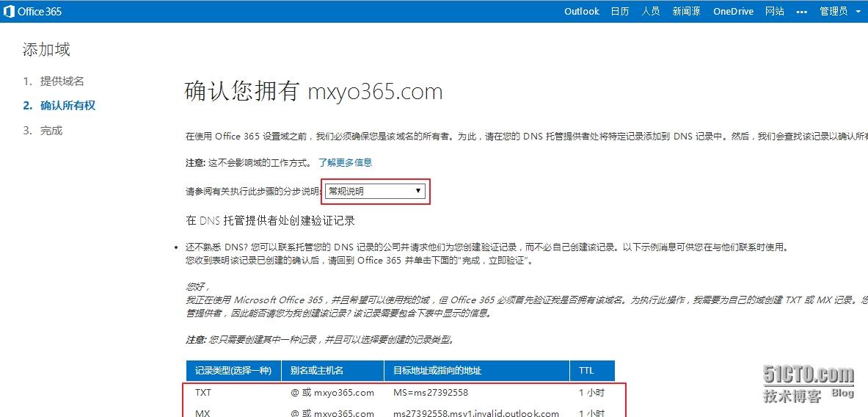The image size is (868, 417).
Task: Go to 日历 in the top bar
Action: (x=620, y=11)
